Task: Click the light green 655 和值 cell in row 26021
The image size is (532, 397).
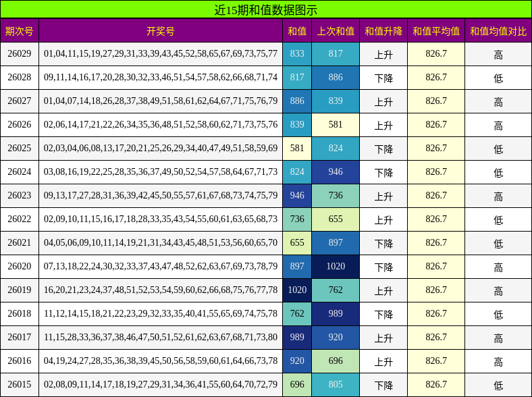Action: pos(297,243)
